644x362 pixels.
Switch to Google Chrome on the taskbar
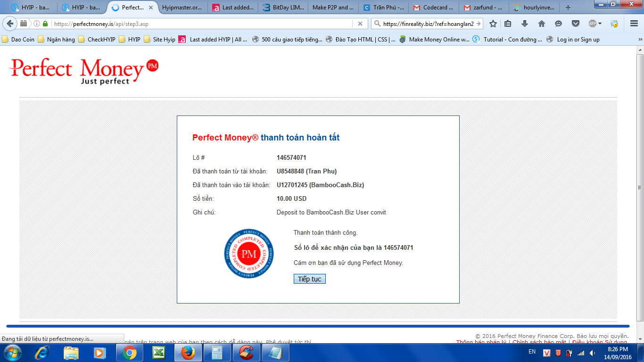[x=129, y=353]
